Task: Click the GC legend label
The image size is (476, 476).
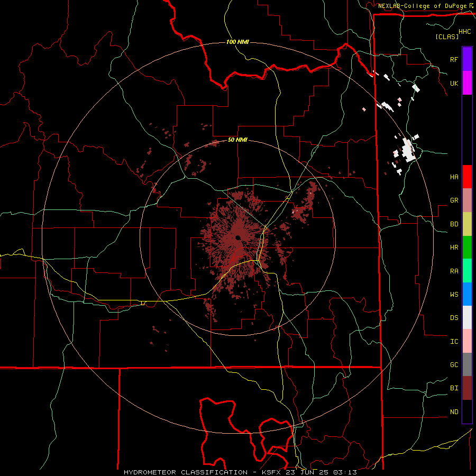Action: click(454, 364)
